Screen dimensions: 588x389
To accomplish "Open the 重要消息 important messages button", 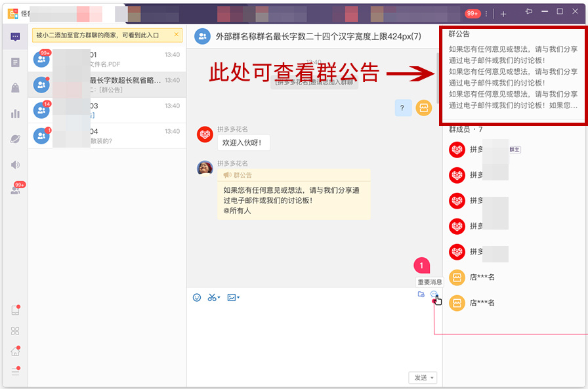I will pos(430,282).
